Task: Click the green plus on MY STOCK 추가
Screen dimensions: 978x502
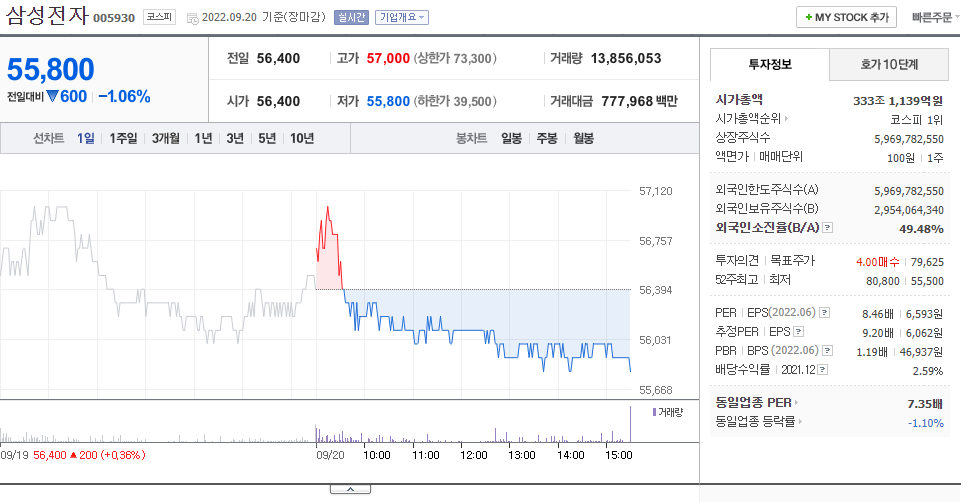Action: click(x=808, y=17)
